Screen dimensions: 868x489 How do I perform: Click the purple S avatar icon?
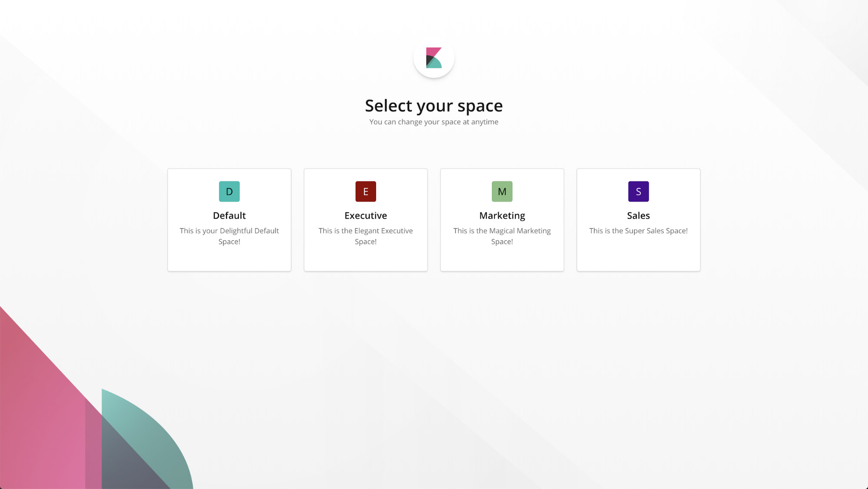(x=638, y=191)
